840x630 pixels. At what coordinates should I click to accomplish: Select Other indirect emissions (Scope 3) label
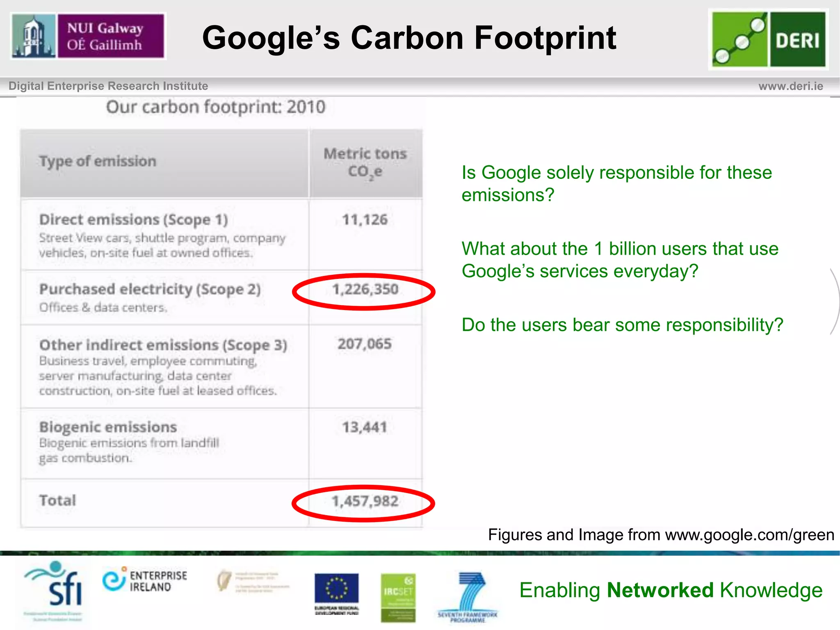coord(163,345)
